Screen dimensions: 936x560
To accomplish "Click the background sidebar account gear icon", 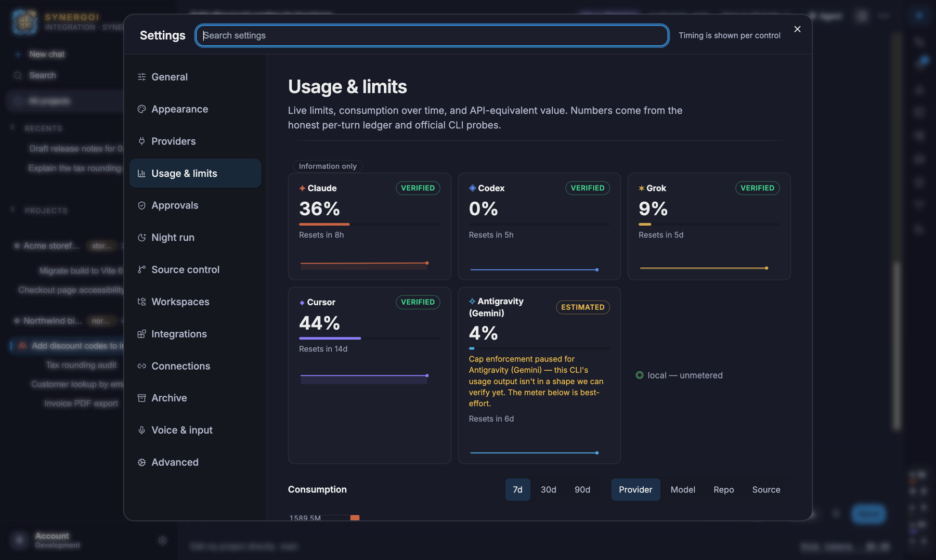I will [162, 541].
